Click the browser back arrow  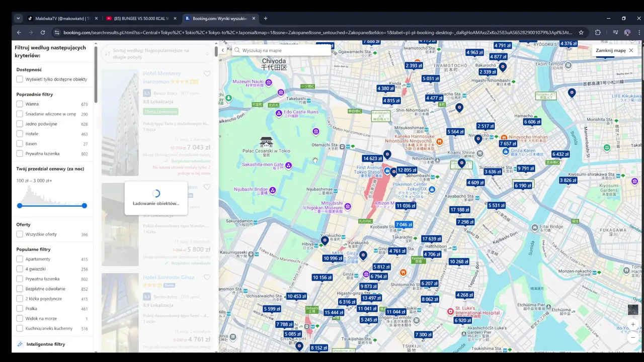19,32
